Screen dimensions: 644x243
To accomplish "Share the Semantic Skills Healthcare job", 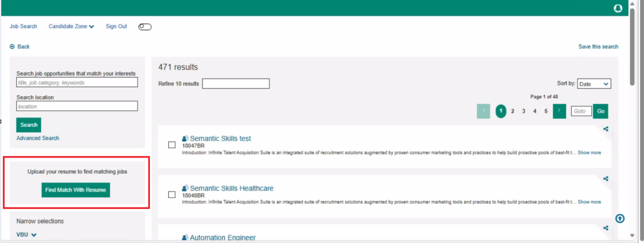I will pos(606,179).
